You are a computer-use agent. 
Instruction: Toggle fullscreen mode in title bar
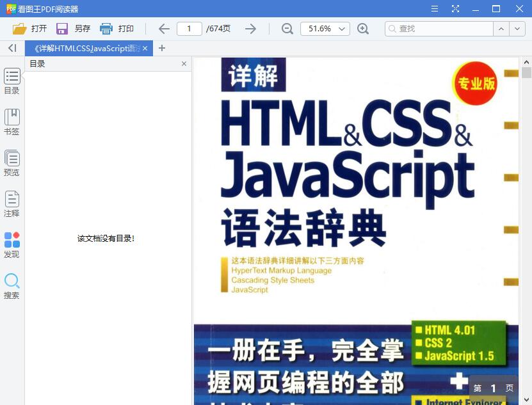[x=455, y=9]
